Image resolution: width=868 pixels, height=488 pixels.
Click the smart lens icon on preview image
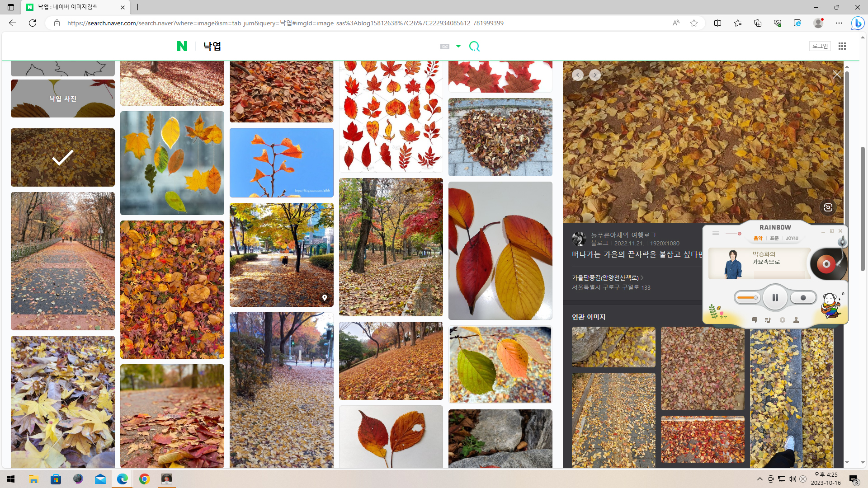click(x=828, y=207)
